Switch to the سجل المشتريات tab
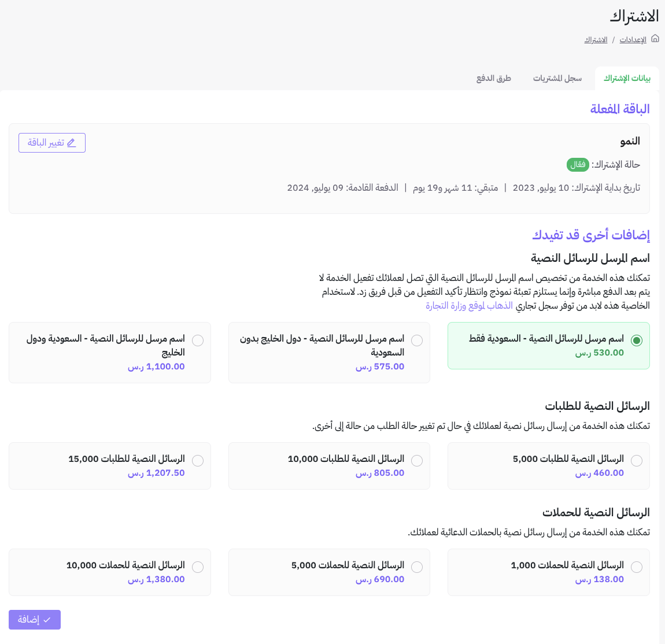 click(557, 79)
